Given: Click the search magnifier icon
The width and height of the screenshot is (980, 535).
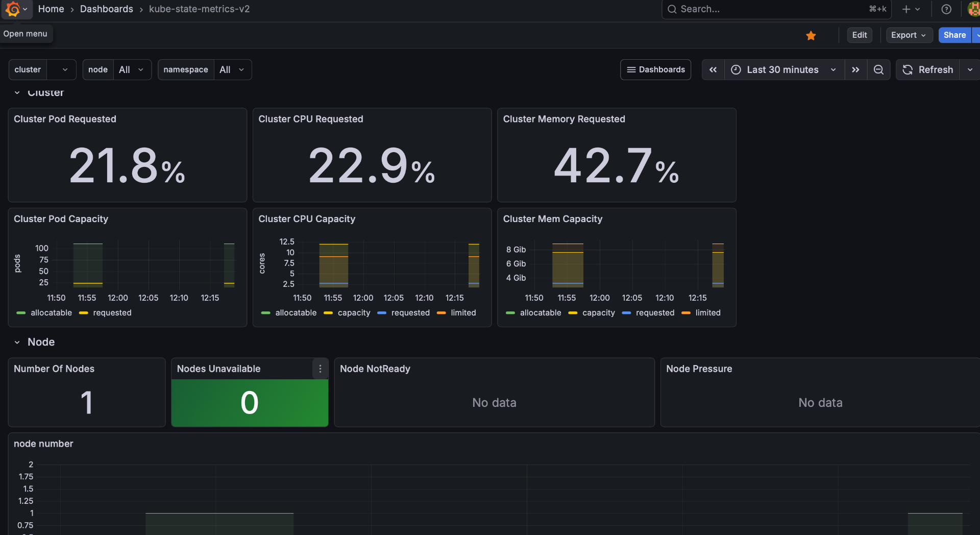Looking at the screenshot, I should click(672, 9).
